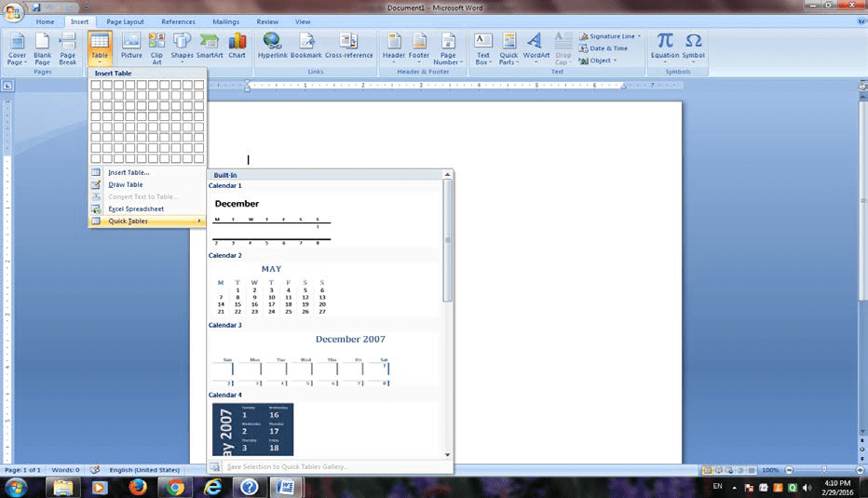Switch to the View tab

(x=303, y=21)
